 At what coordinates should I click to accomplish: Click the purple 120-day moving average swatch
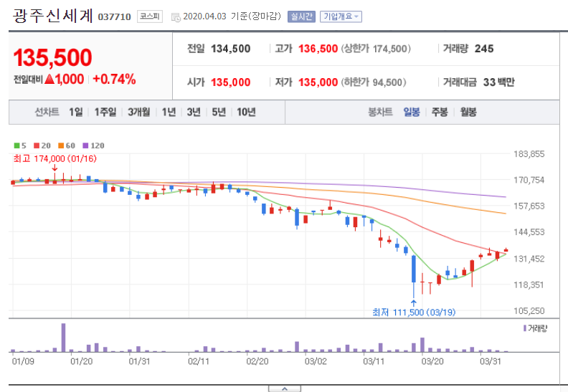click(x=85, y=145)
